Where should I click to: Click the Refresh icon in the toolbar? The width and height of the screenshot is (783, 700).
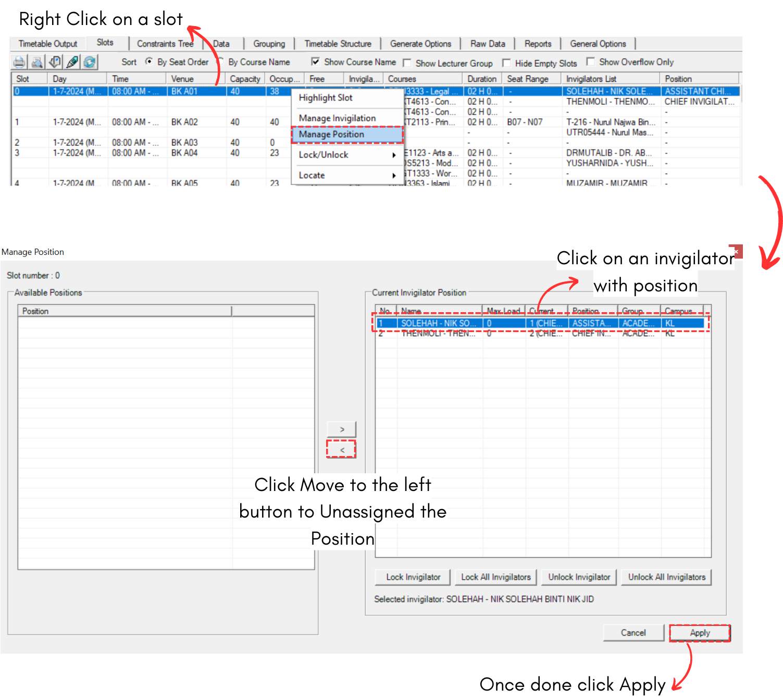click(90, 63)
